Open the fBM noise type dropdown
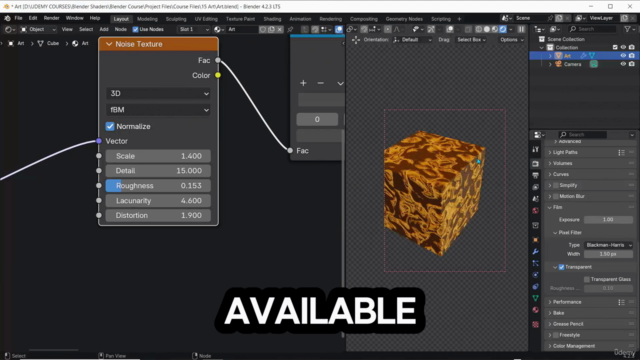 point(158,110)
